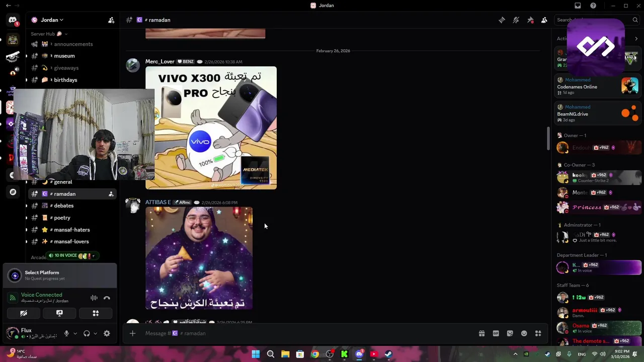Toggle camera on in voice panel
Image resolution: width=644 pixels, height=362 pixels.
(24, 313)
